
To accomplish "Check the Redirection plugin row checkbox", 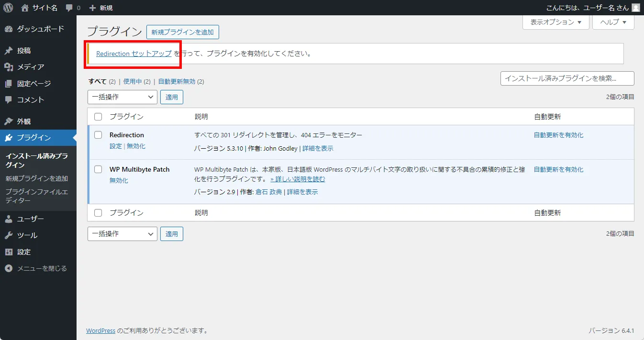I will pos(98,135).
